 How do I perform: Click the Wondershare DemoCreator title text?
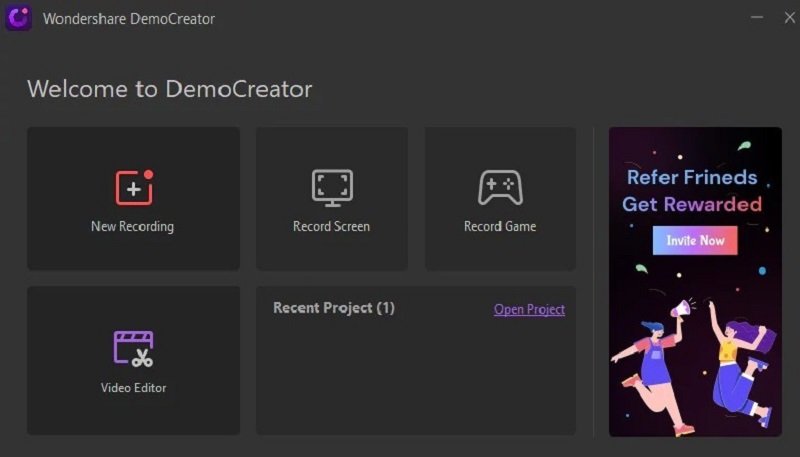click(x=129, y=19)
